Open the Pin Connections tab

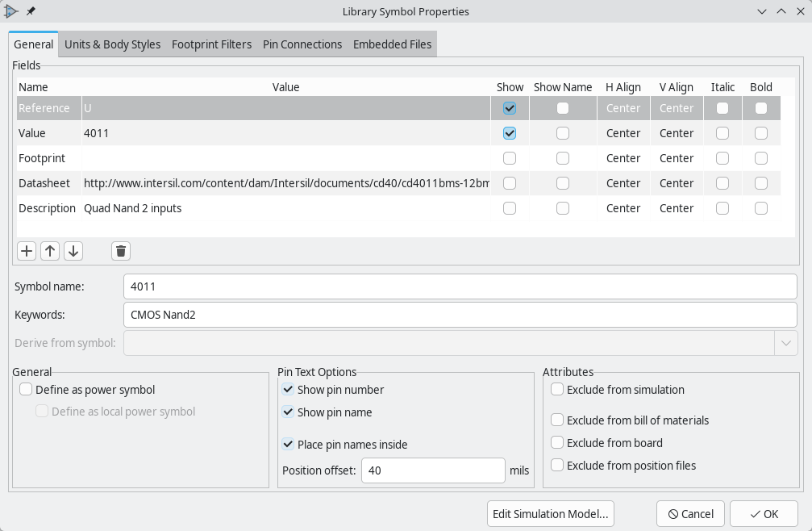[302, 44]
